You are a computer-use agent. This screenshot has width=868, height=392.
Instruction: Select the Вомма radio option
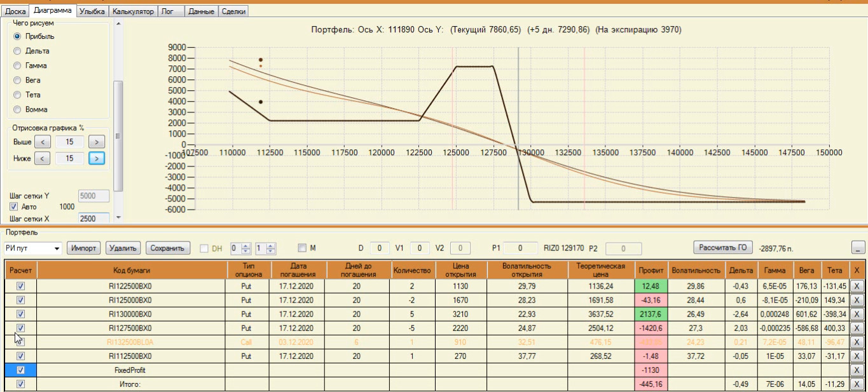click(18, 109)
